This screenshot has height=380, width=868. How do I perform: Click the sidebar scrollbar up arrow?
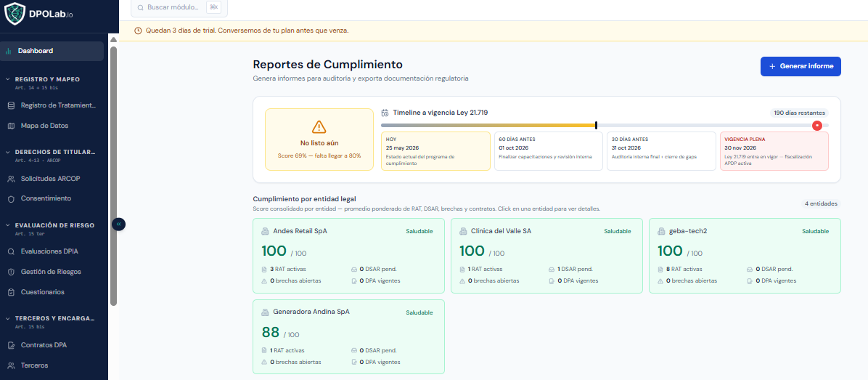[113, 40]
